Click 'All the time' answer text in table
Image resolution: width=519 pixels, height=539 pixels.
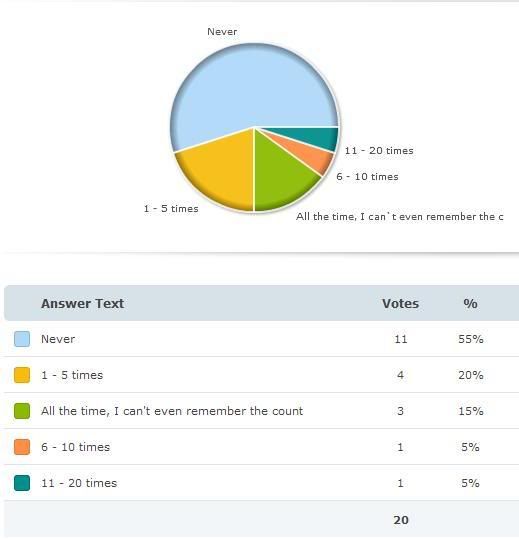coord(172,411)
